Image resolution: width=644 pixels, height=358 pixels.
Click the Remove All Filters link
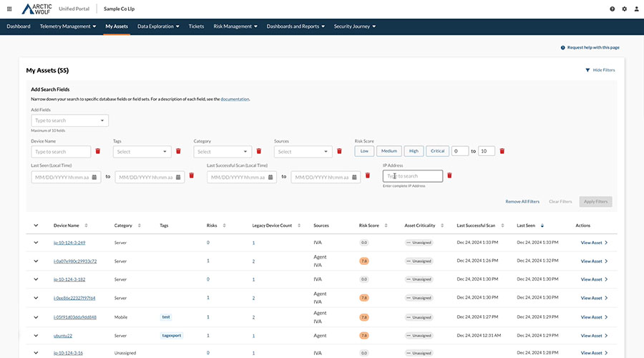[522, 202]
